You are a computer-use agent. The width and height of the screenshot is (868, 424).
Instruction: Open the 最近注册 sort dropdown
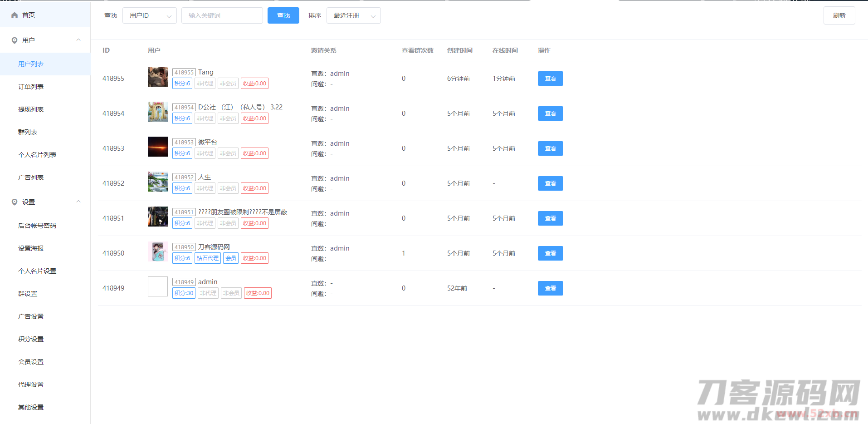coord(353,15)
